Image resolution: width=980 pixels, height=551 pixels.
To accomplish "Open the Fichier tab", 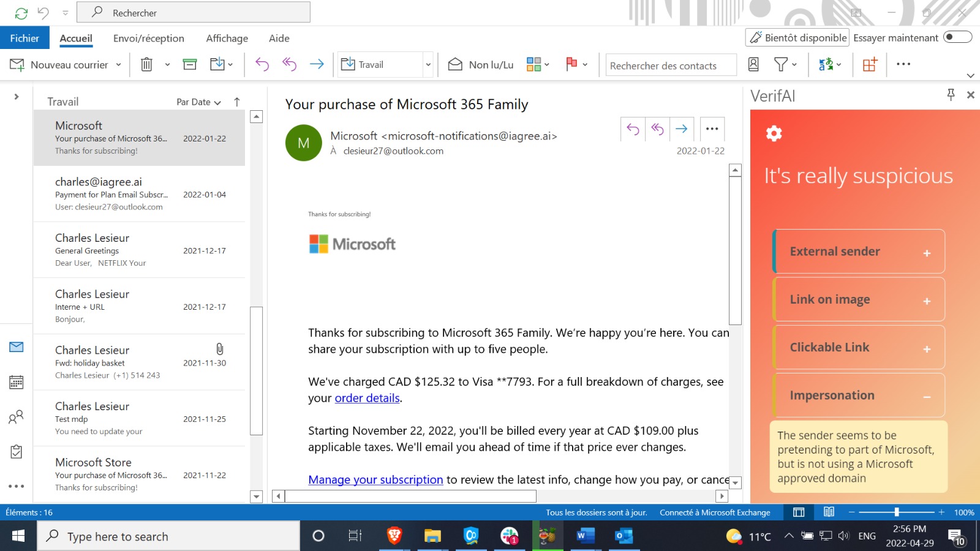I will (x=24, y=38).
